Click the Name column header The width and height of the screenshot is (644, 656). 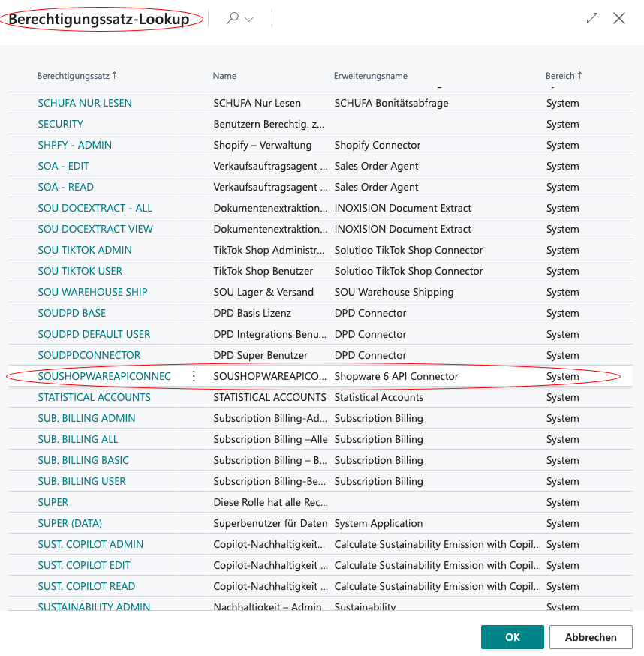224,76
